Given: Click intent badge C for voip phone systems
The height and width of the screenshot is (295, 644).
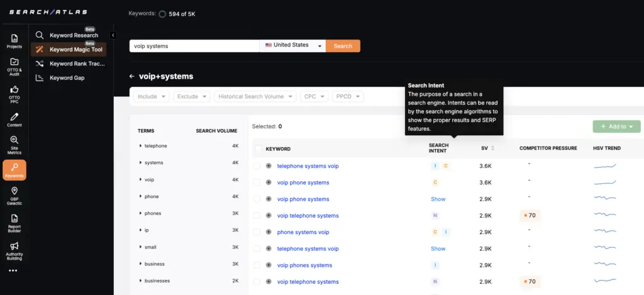Looking at the screenshot, I should pyautogui.click(x=435, y=182).
